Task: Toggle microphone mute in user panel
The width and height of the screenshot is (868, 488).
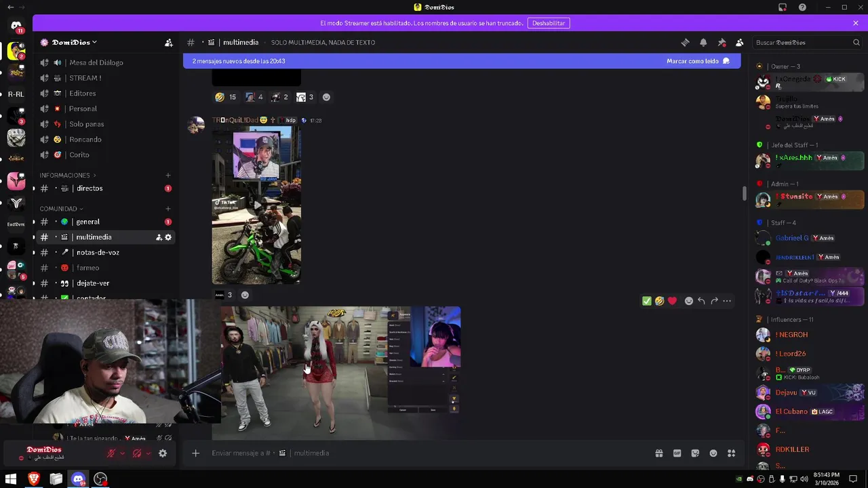Action: (x=111, y=453)
